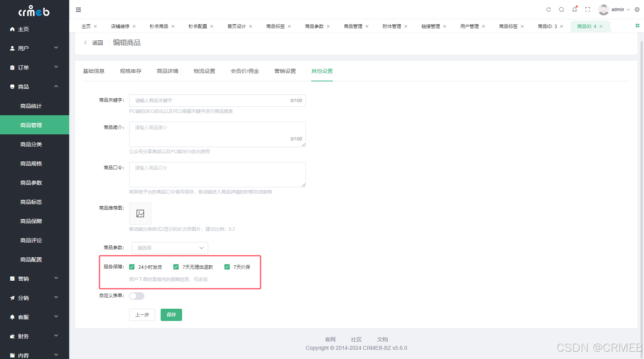Open 商品分类 in the sidebar

[x=35, y=144]
